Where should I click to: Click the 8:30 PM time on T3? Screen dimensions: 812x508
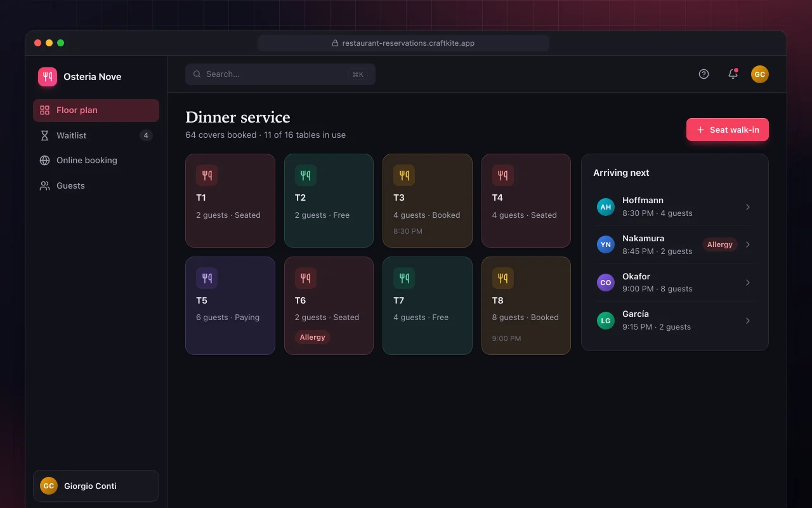tap(408, 231)
